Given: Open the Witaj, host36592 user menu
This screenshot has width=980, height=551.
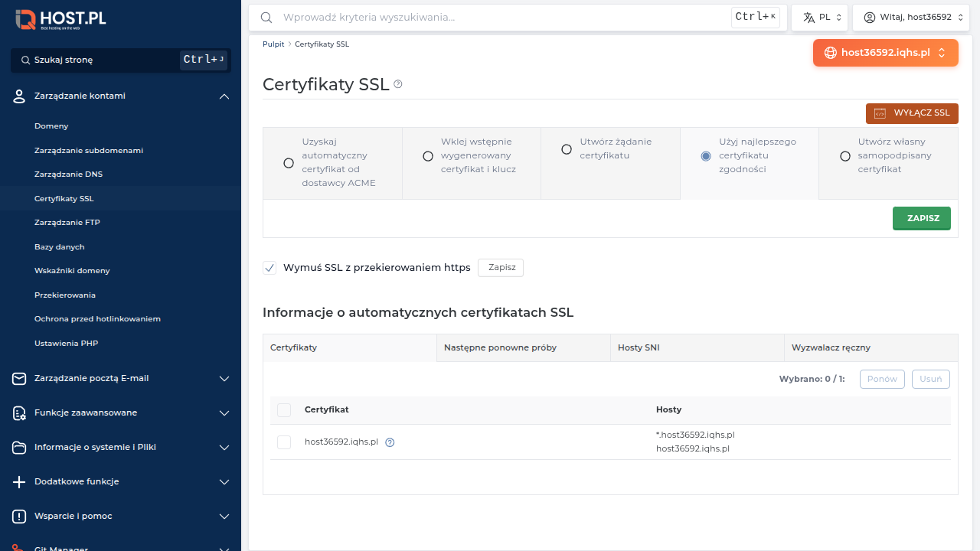Looking at the screenshot, I should [x=911, y=17].
